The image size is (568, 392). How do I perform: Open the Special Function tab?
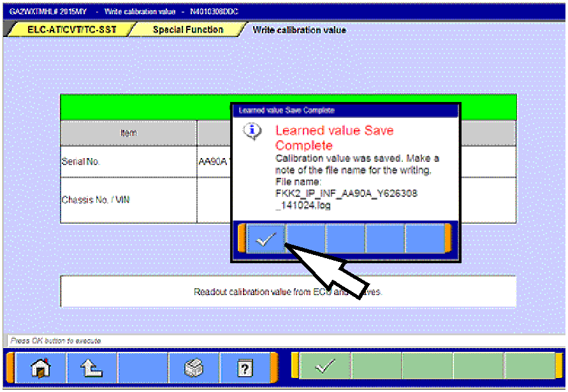187,30
